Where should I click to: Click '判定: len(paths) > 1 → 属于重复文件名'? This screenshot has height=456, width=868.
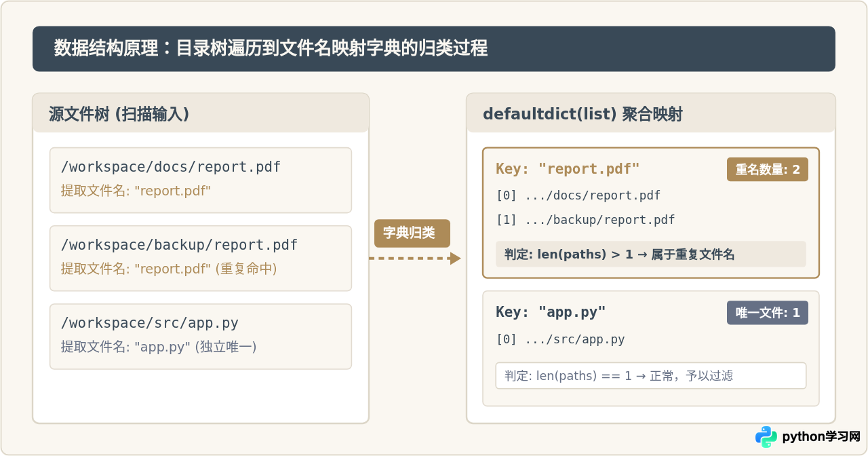click(651, 254)
